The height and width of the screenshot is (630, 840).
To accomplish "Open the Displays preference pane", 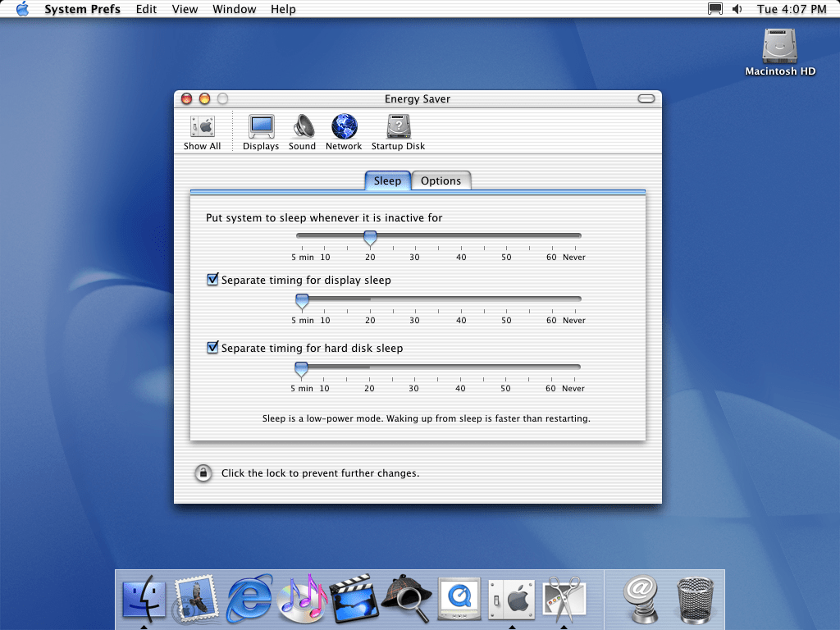I will pyautogui.click(x=261, y=131).
